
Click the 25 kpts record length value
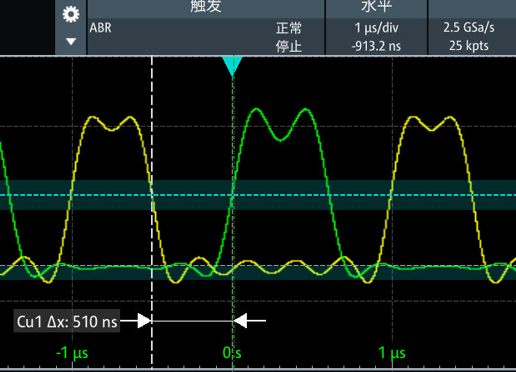tap(469, 46)
